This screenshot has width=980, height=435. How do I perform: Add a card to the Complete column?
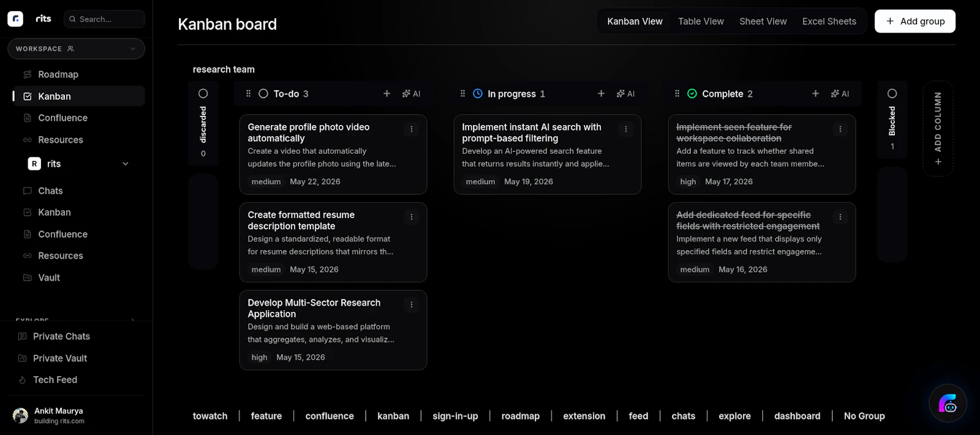click(815, 94)
